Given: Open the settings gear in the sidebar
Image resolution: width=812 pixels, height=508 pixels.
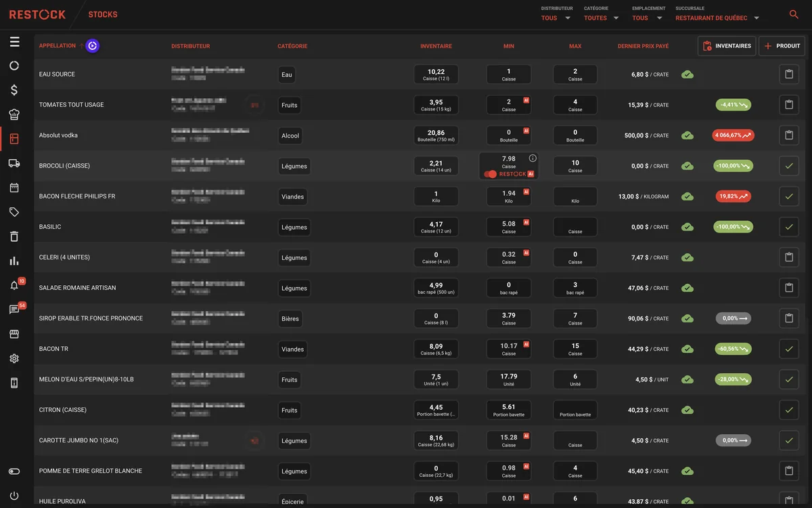Looking at the screenshot, I should (x=14, y=358).
